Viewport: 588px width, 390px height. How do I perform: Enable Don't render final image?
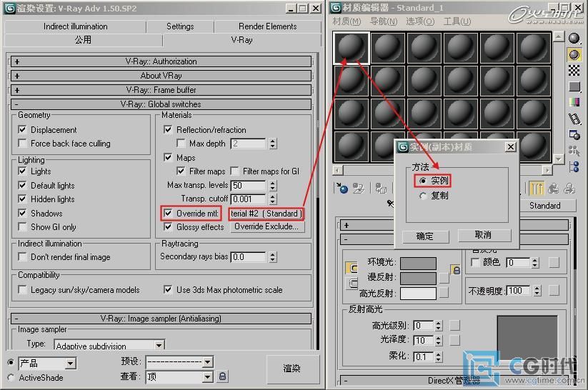tap(22, 257)
